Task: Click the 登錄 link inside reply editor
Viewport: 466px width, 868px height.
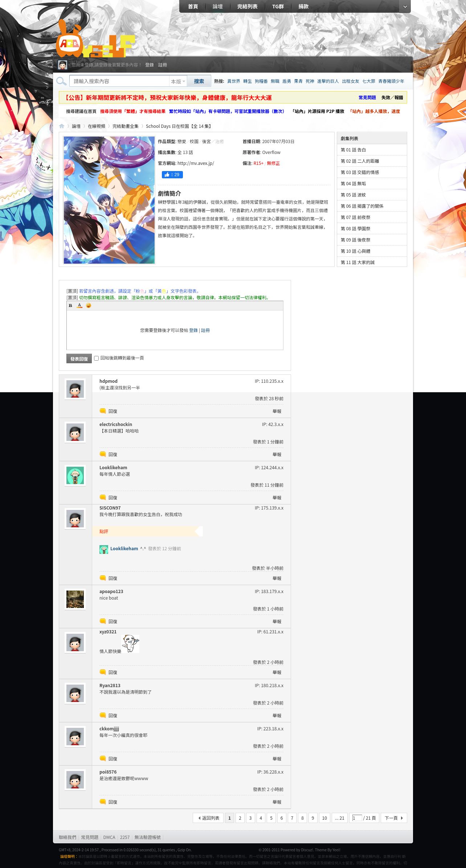Action: pyautogui.click(x=193, y=330)
